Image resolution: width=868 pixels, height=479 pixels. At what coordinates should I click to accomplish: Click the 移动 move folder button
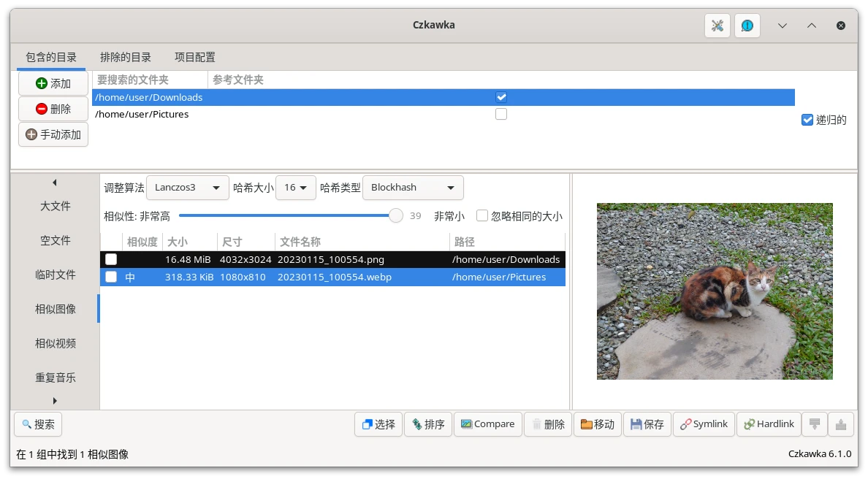tap(597, 424)
